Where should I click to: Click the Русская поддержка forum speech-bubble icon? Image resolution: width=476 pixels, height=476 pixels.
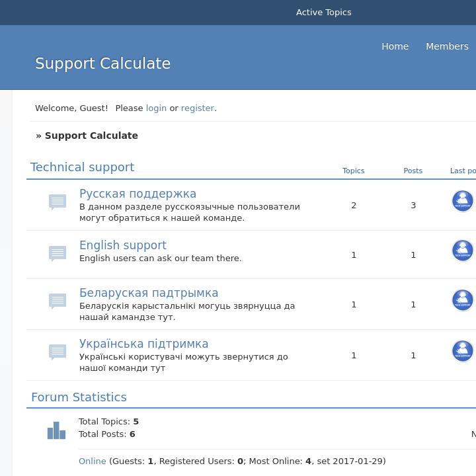(x=58, y=202)
